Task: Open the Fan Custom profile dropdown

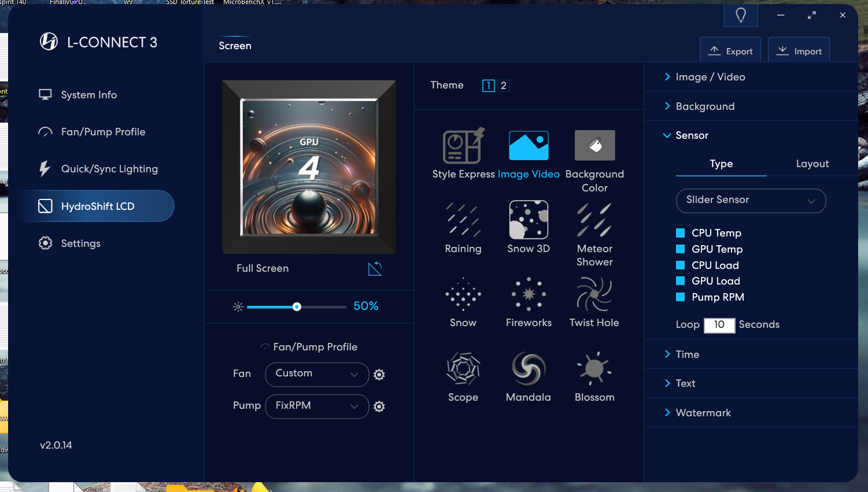Action: pos(317,374)
